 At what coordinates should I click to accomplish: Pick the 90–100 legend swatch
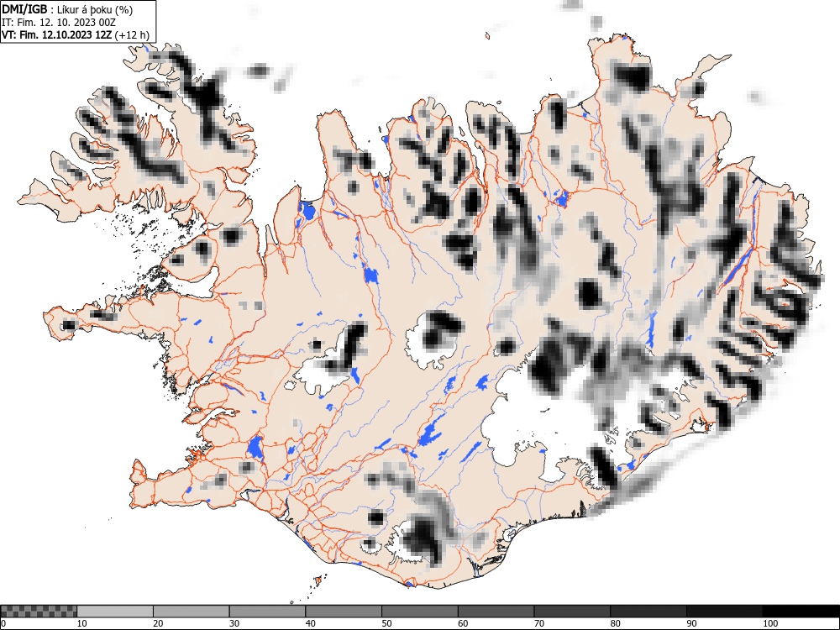click(724, 612)
